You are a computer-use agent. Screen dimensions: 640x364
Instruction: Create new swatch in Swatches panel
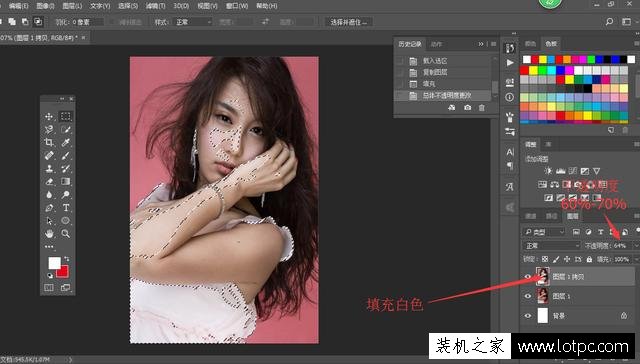pyautogui.click(x=611, y=130)
